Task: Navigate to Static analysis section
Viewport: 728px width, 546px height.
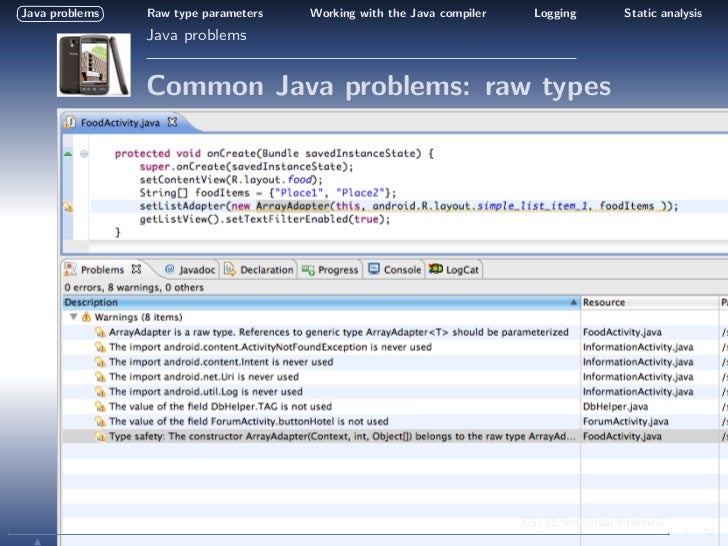Action: click(663, 13)
